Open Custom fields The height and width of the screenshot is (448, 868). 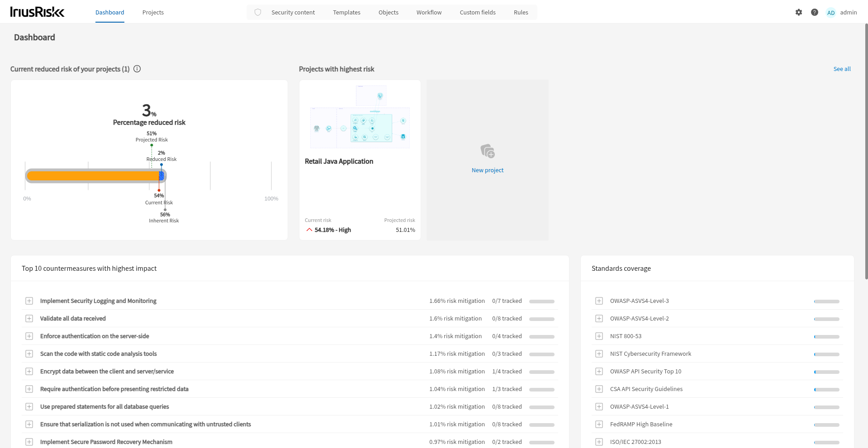tap(478, 12)
